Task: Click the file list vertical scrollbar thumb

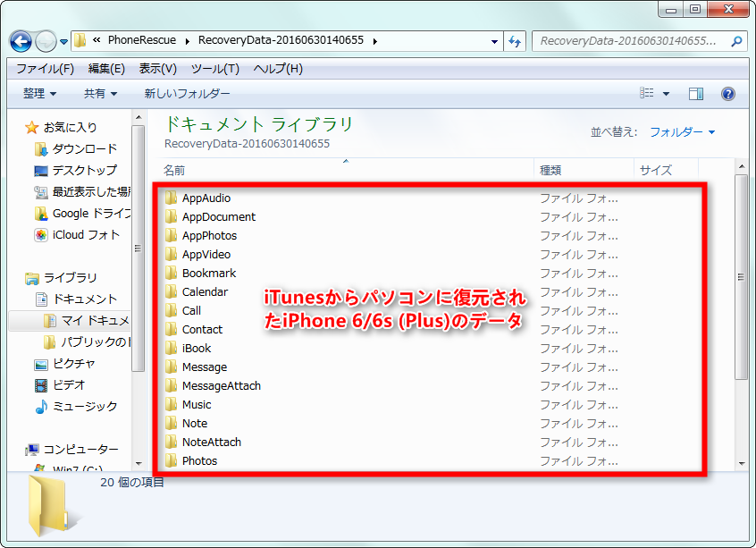Action: coord(741,277)
